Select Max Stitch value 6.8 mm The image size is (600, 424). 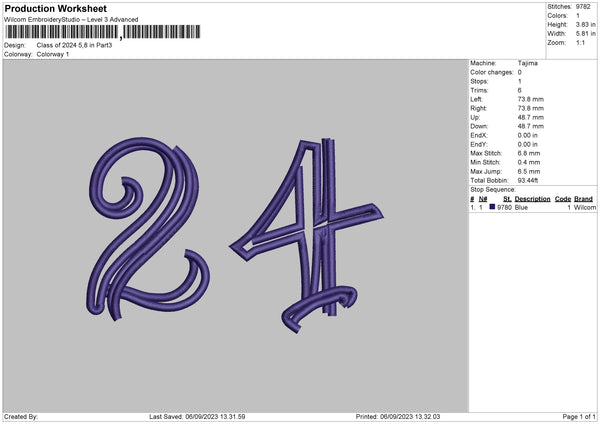529,153
